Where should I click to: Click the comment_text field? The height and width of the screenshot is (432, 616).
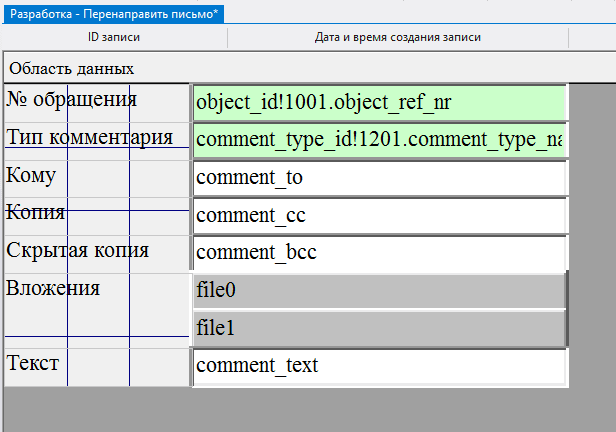tap(379, 366)
